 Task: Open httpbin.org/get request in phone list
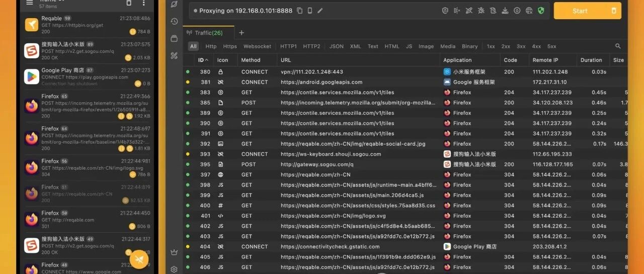point(88,25)
